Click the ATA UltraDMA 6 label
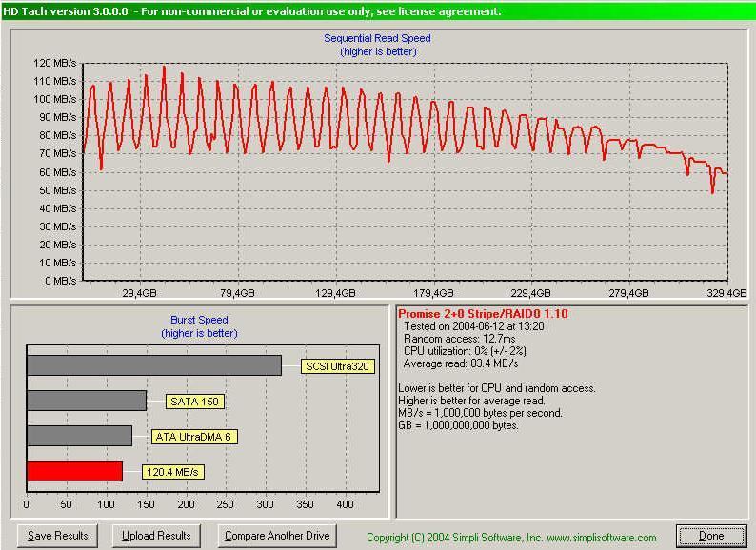Screen dimensions: 756x550 point(194,437)
